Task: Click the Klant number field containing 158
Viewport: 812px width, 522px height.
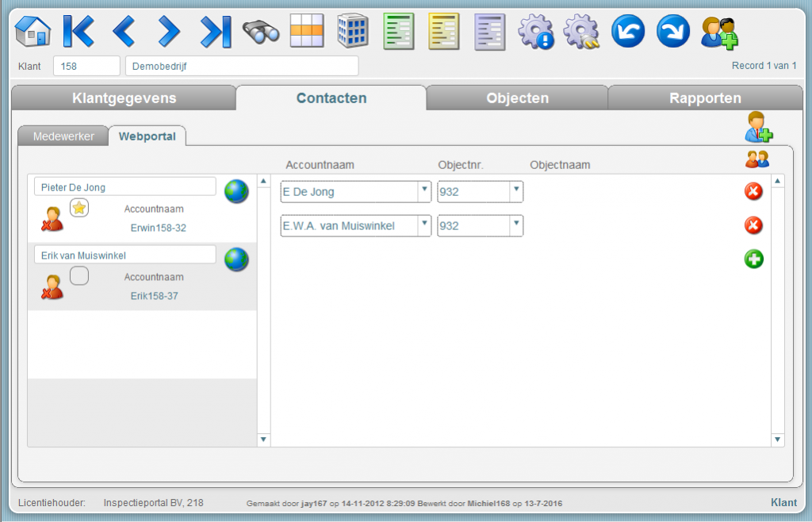Action: click(x=86, y=66)
